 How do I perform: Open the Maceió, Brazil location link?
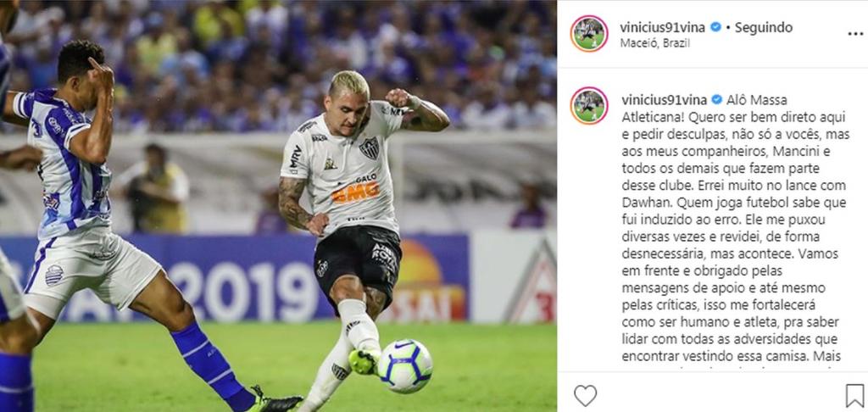(655, 43)
